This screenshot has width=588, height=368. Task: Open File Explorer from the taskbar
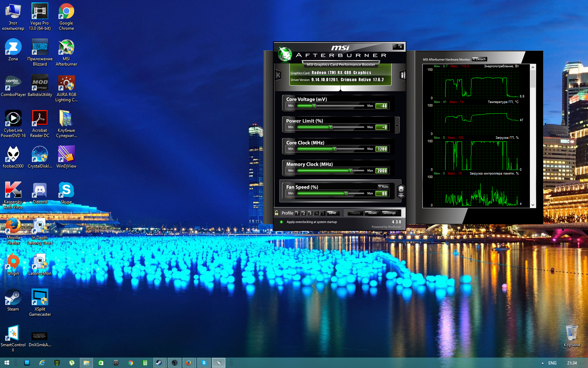click(86, 363)
